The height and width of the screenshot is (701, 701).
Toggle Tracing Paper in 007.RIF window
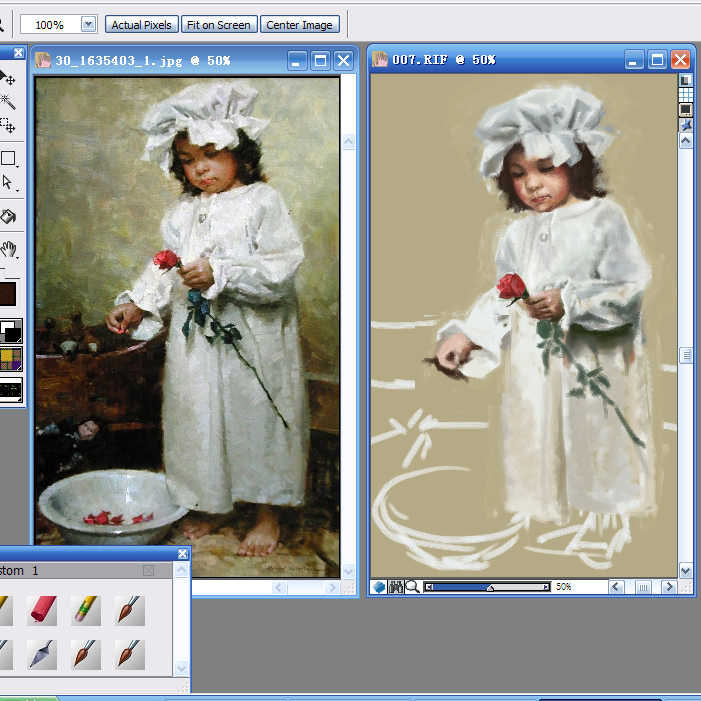pyautogui.click(x=685, y=80)
